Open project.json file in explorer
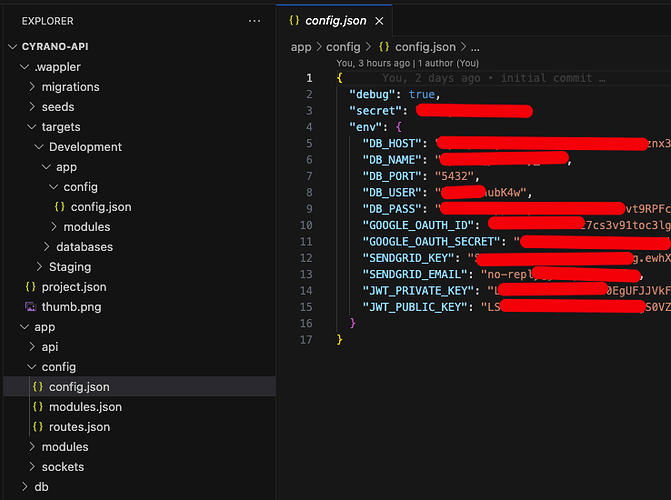Image resolution: width=671 pixels, height=500 pixels. coord(74,287)
